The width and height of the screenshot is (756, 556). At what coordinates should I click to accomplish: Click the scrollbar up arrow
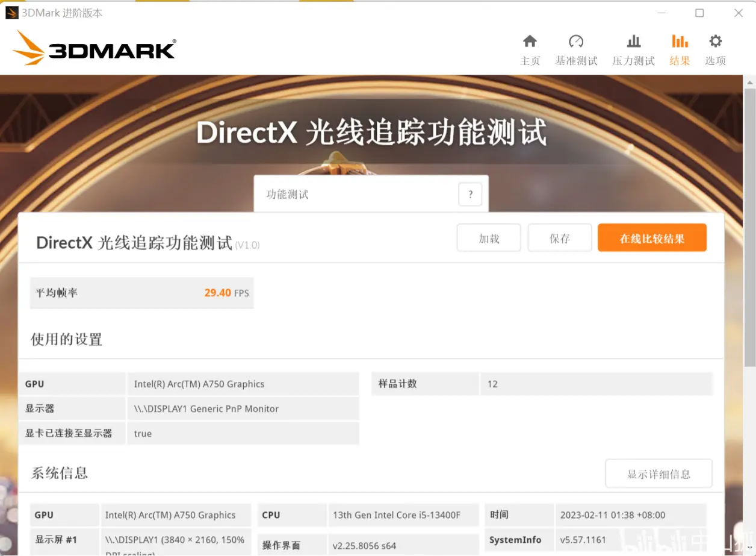coord(749,81)
